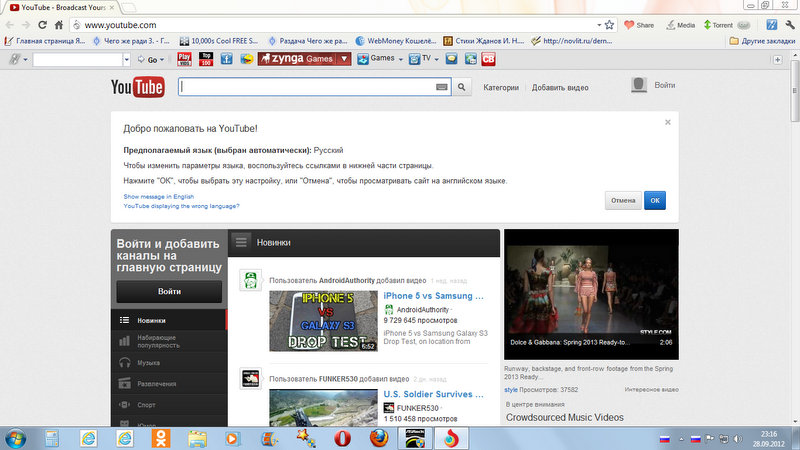This screenshot has height=450, width=800.
Task: Open FUNKER530 channel avatar
Action: tap(251, 379)
